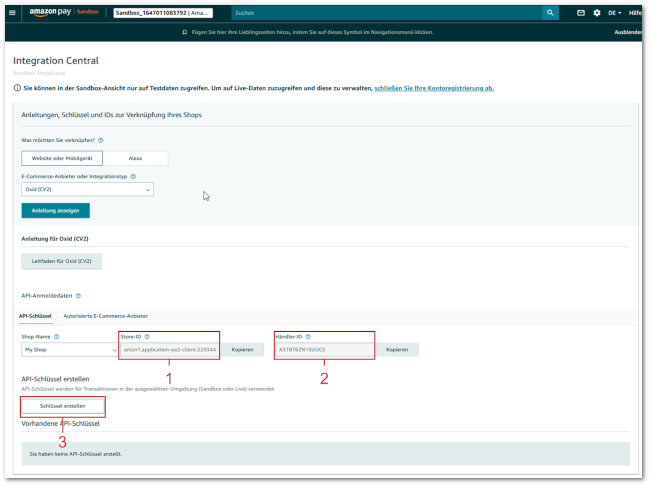Expand the Oxid (CV2) integration dropdown
The height and width of the screenshot is (486, 650).
[x=87, y=188]
